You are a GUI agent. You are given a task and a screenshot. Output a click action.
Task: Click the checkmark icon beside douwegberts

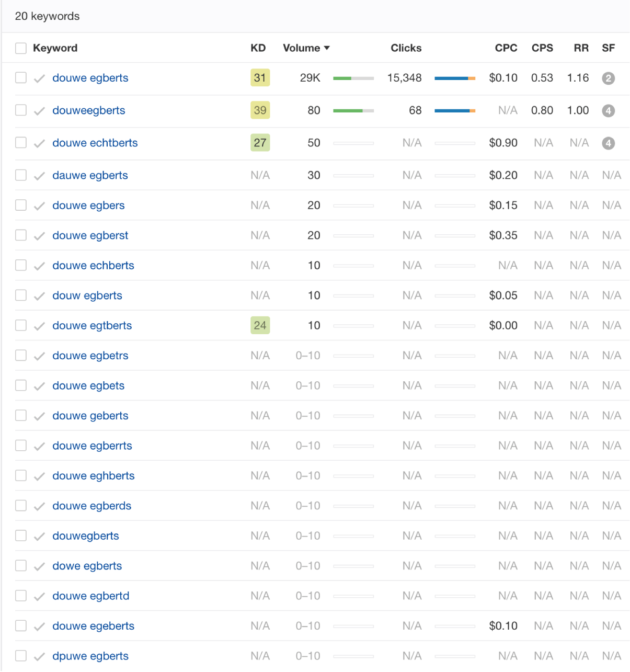[x=39, y=537]
